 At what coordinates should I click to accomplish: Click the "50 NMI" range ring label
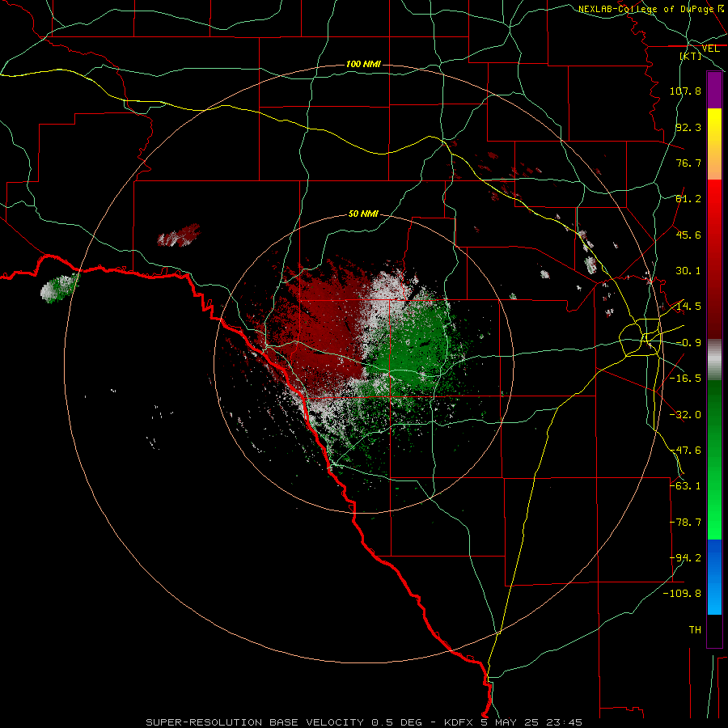pos(363,214)
